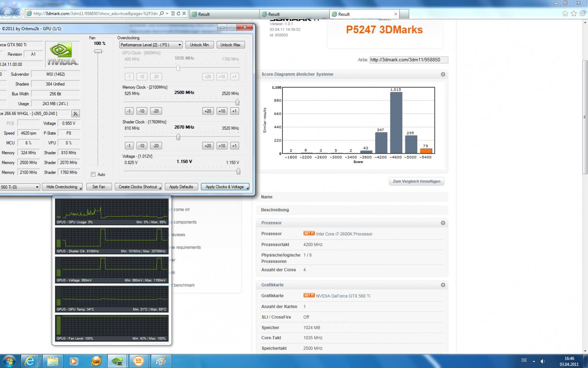Launch Windows Media Player from taskbar
This screenshot has width=588, height=368.
[74, 361]
